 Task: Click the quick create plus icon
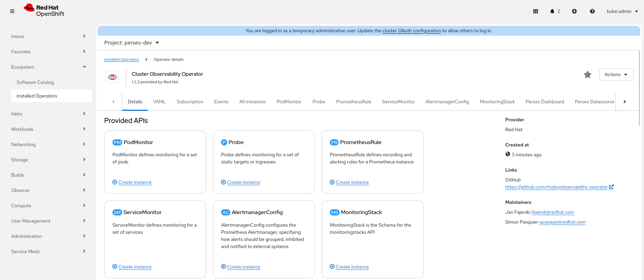574,11
